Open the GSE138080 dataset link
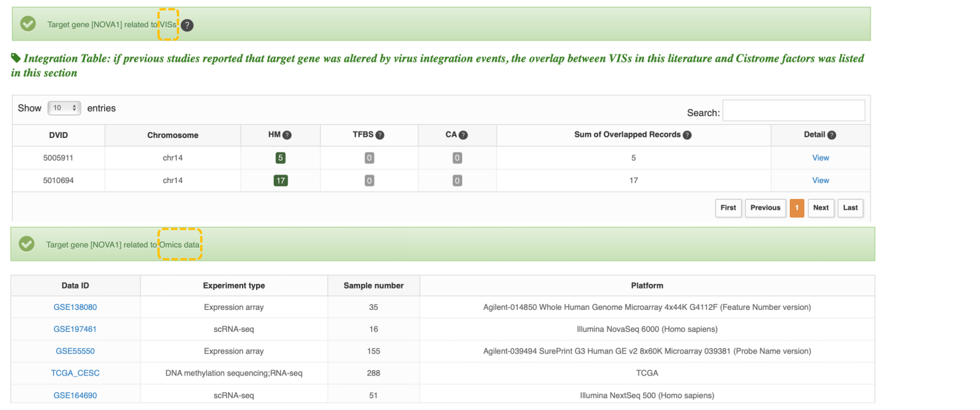The height and width of the screenshot is (410, 980). pyautogui.click(x=75, y=307)
